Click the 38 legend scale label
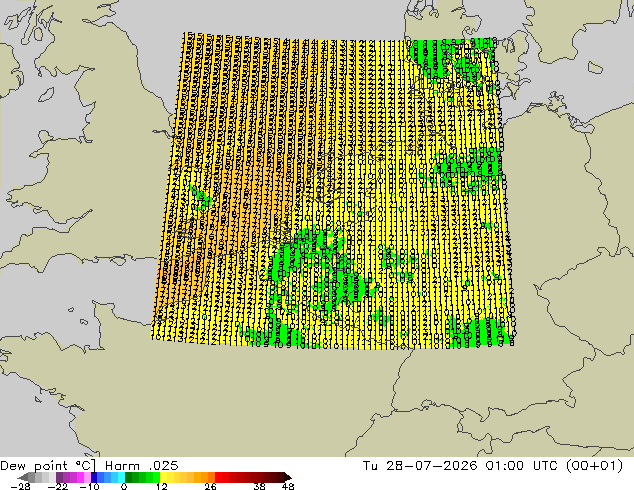 pyautogui.click(x=259, y=486)
